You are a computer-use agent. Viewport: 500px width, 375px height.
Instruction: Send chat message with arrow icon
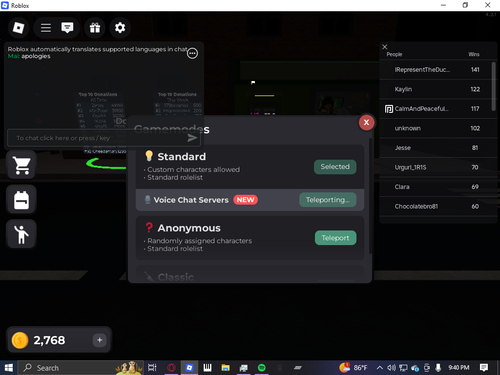[192, 138]
